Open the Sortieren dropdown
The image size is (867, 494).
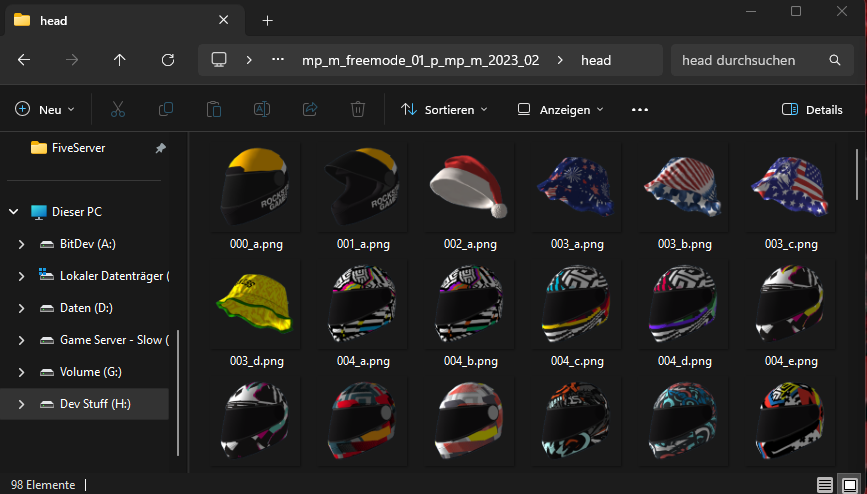[x=445, y=110]
